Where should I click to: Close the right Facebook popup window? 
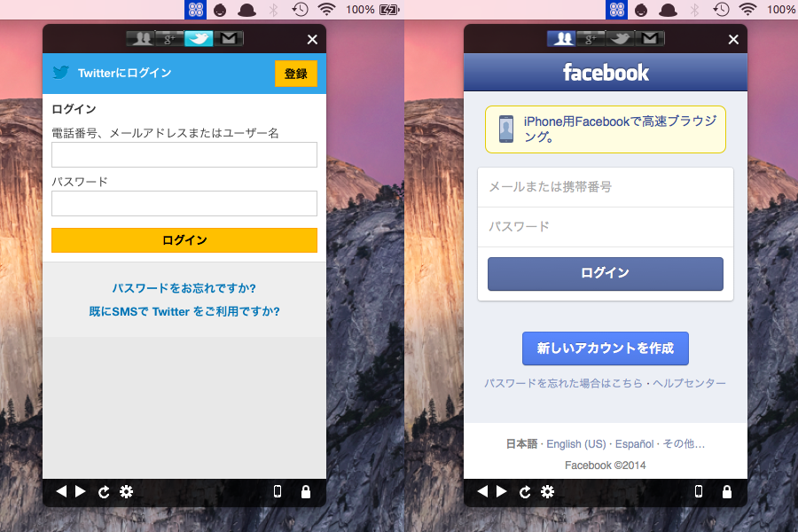[x=733, y=40]
